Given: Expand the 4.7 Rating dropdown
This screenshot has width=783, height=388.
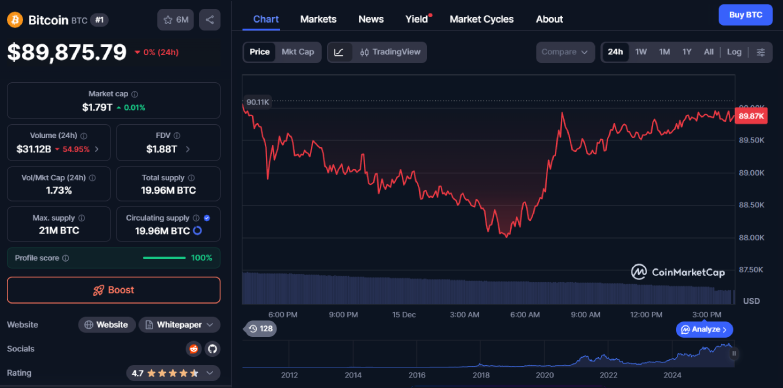Looking at the screenshot, I should click(173, 373).
